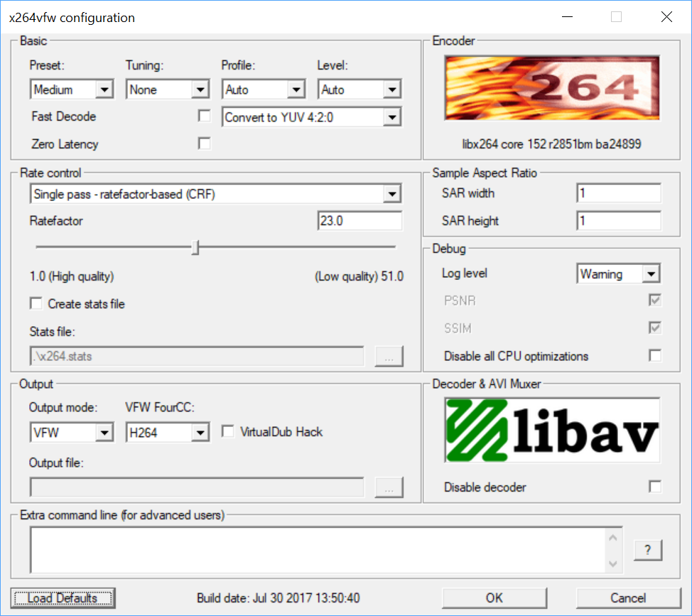
Task: Enable the VirtualDub Hack checkbox
Action: tap(228, 431)
